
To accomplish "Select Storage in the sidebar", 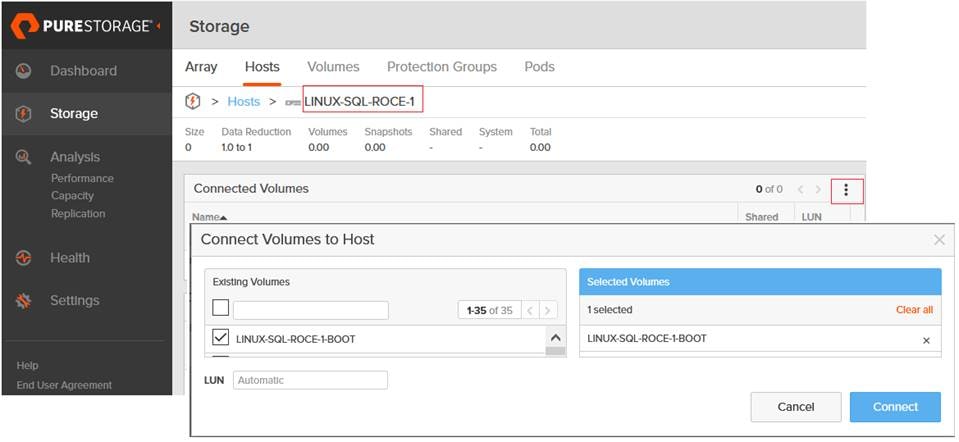I will 74,114.
